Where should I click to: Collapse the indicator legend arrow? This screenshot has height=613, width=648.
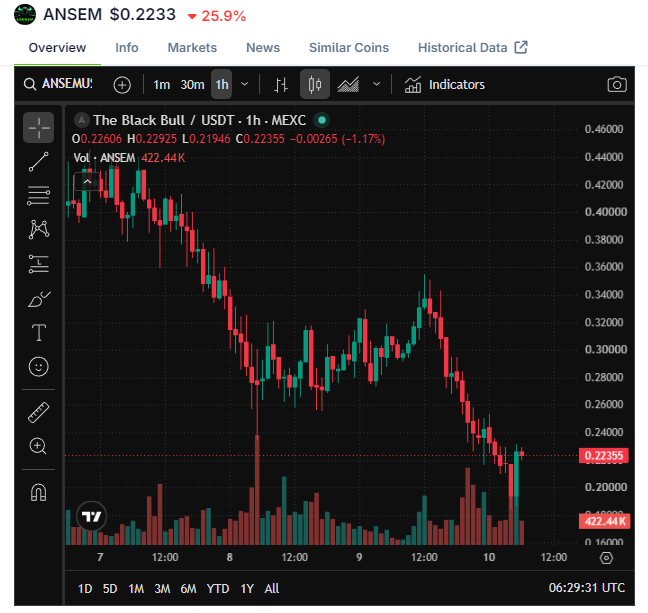pyautogui.click(x=87, y=181)
